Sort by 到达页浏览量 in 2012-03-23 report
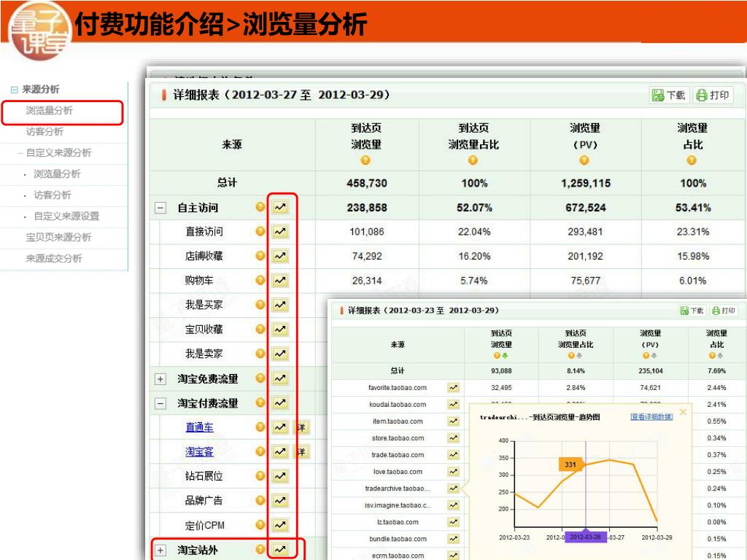 pos(505,355)
